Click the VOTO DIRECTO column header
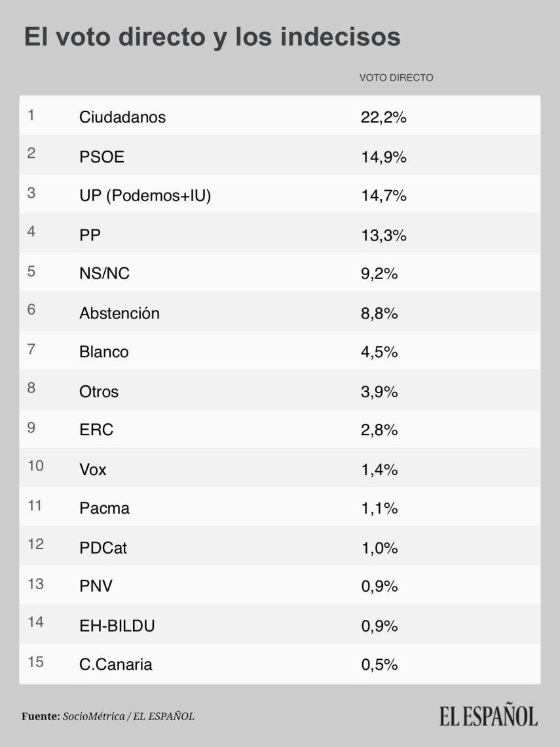Image resolution: width=560 pixels, height=747 pixels. (x=396, y=77)
